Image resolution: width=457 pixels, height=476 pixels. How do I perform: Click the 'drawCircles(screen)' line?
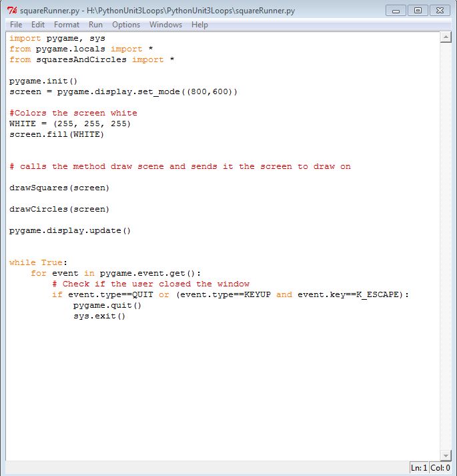59,210
